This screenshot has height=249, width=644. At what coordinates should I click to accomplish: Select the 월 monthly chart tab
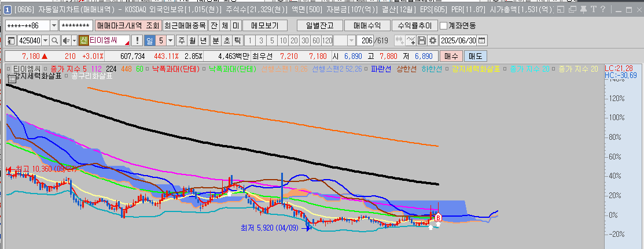coord(192,40)
